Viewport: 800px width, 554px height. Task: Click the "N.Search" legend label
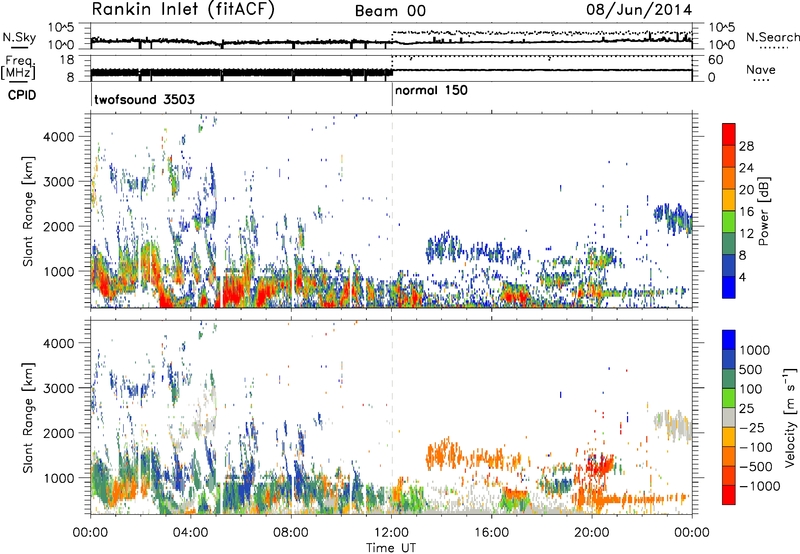772,37
